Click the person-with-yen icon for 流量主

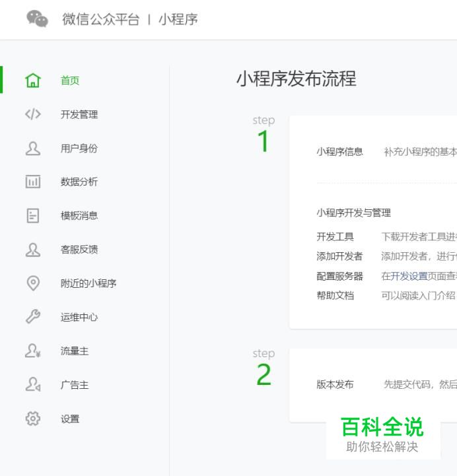click(33, 351)
